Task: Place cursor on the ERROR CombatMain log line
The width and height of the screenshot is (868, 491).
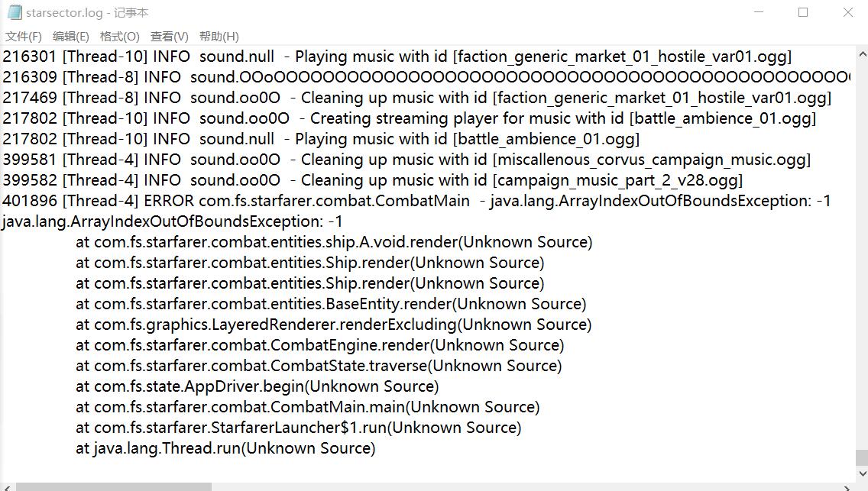Action: pyautogui.click(x=416, y=201)
